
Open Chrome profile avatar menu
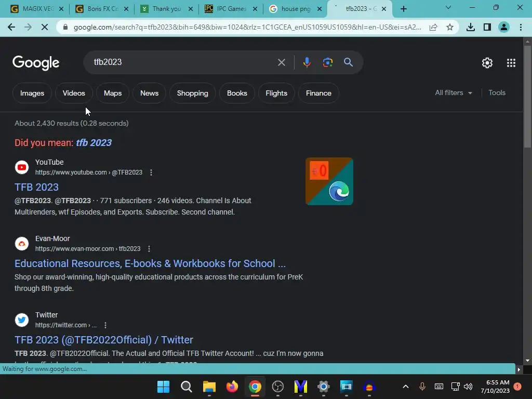pyautogui.click(x=504, y=27)
